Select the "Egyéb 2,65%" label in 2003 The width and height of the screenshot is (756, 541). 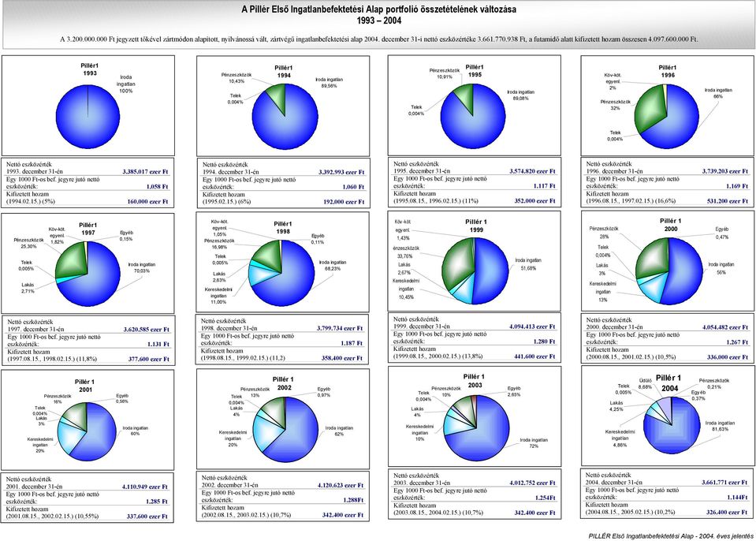pyautogui.click(x=513, y=391)
